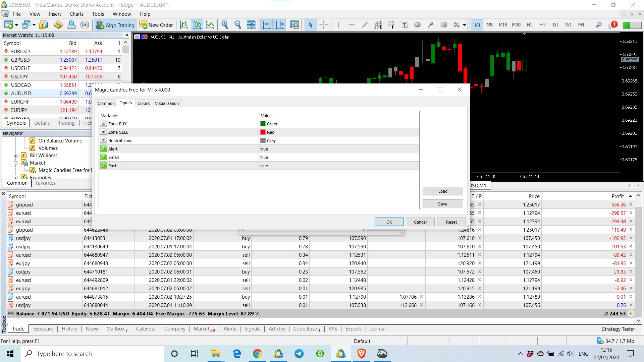This screenshot has width=644, height=362.
Task: Select the crosshair cursor tool
Action: click(x=324, y=25)
